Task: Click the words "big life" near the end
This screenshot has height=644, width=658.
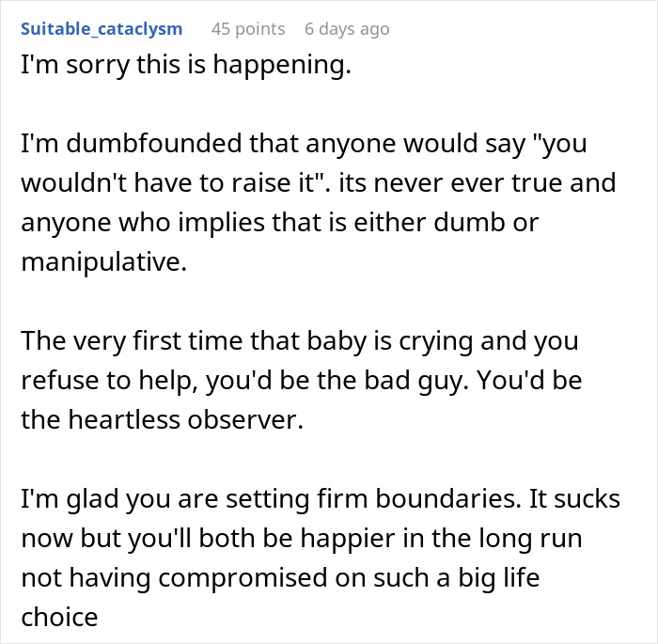Action: point(498,577)
